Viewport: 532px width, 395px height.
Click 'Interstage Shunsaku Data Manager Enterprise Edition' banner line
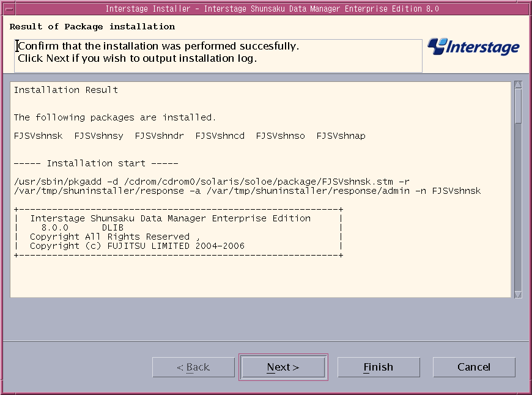click(171, 218)
